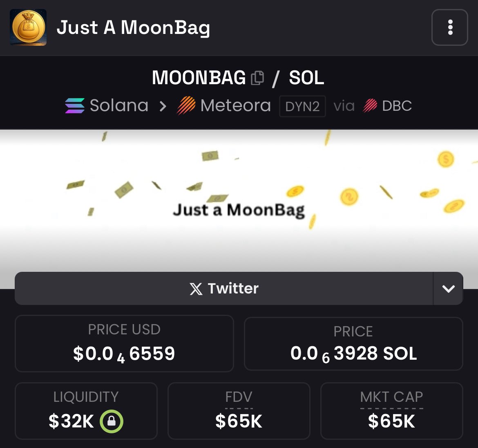
Task: Click the Solana chain link
Action: coord(107,105)
